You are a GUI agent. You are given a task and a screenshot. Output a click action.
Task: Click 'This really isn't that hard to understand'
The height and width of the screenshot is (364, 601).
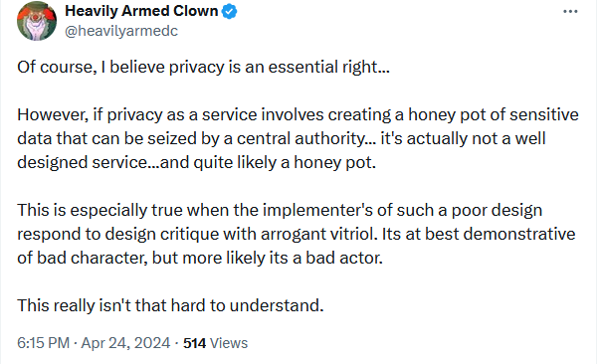coord(170,305)
